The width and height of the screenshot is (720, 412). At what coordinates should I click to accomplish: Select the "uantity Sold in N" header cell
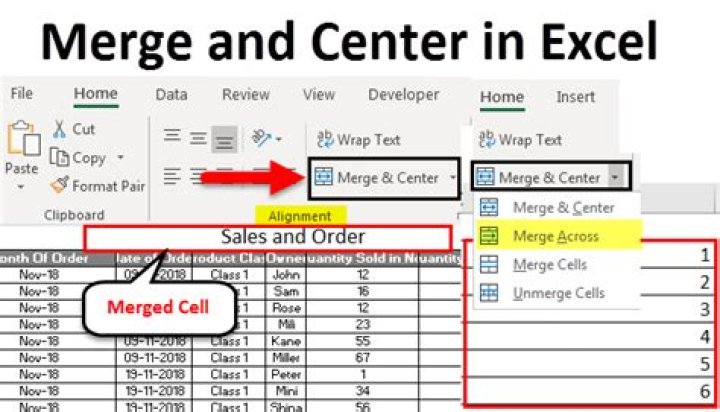362,259
